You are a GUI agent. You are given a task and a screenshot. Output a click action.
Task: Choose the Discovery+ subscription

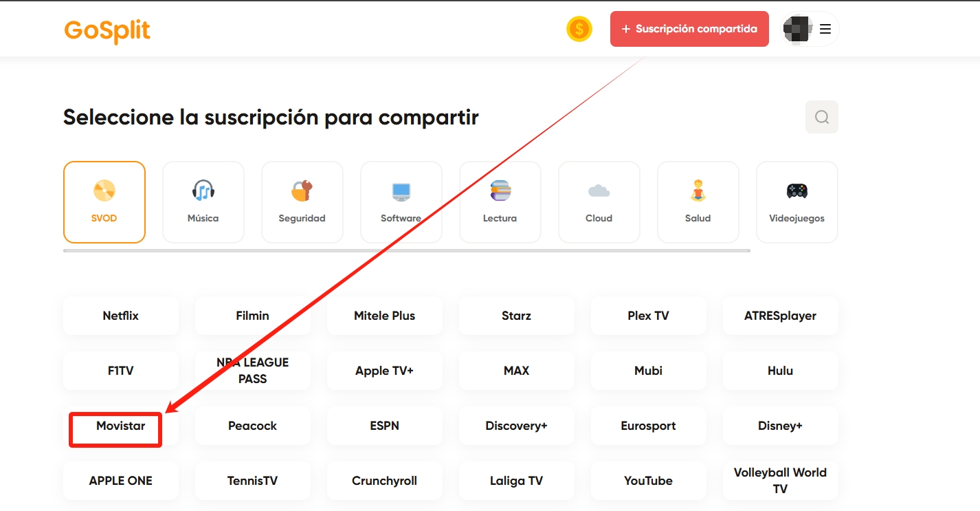(x=517, y=426)
